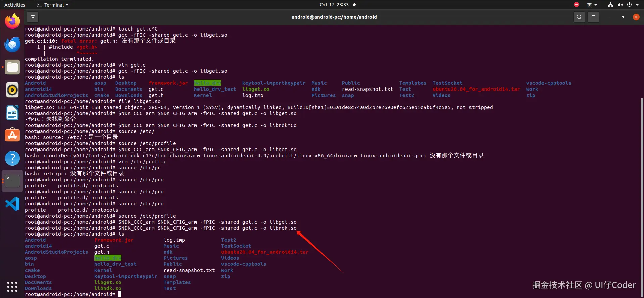Restore the terminal window size
Screen dimensions: 644x298
click(623, 17)
